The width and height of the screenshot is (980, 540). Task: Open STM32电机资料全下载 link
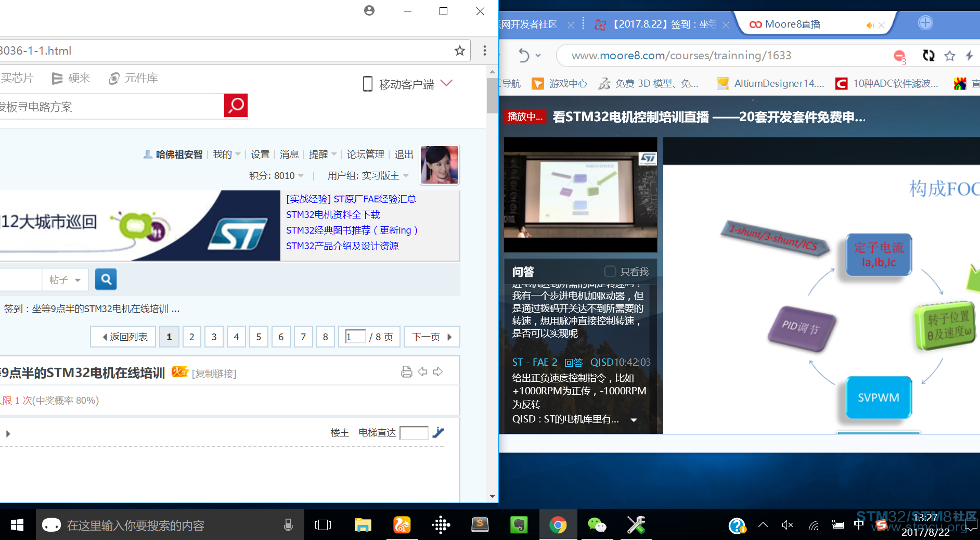333,214
